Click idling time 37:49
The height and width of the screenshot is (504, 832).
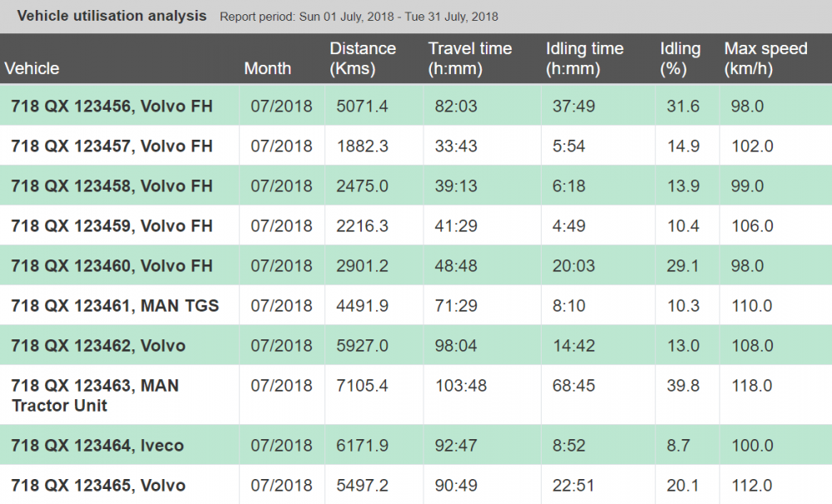(x=573, y=106)
